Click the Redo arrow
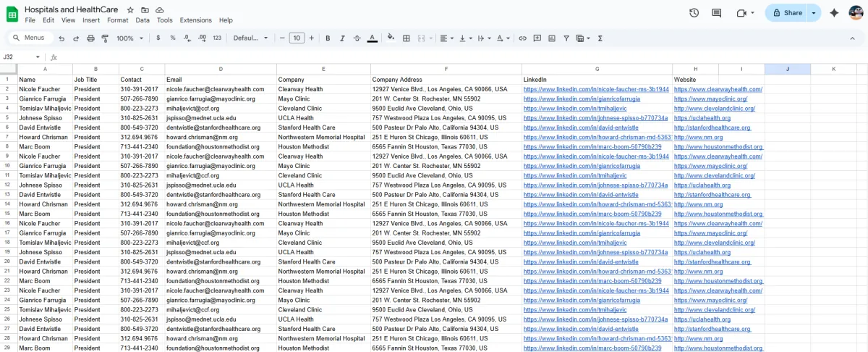The width and height of the screenshot is (868, 352). point(76,38)
